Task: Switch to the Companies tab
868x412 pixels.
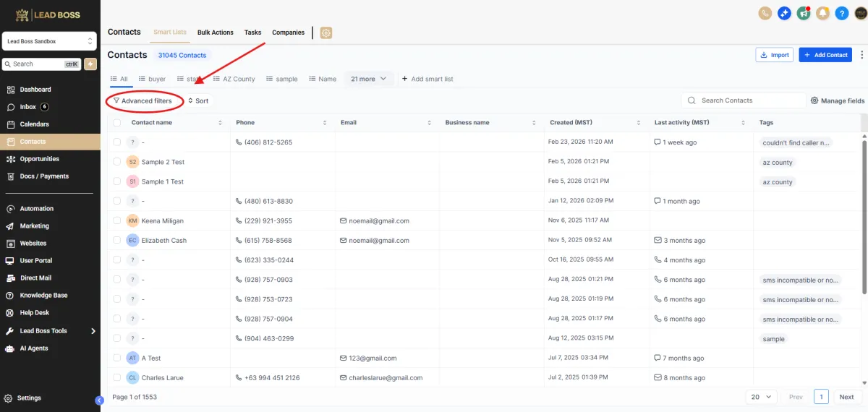Action: point(288,33)
